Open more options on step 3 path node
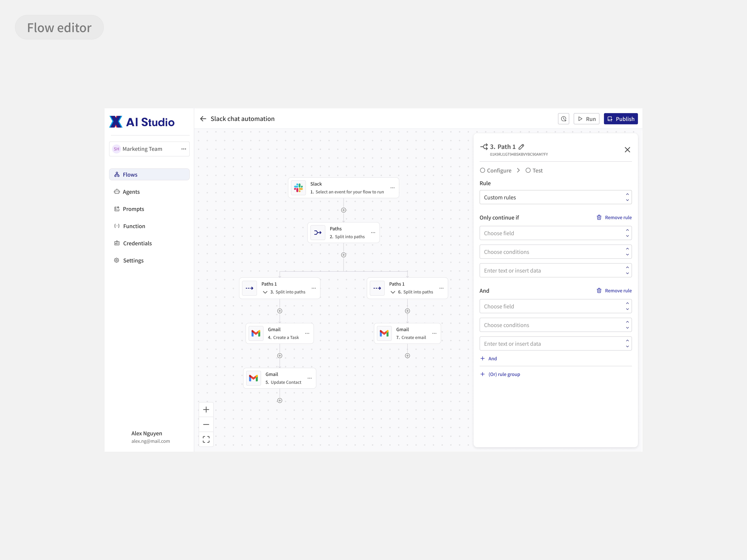The image size is (747, 560). point(314,288)
